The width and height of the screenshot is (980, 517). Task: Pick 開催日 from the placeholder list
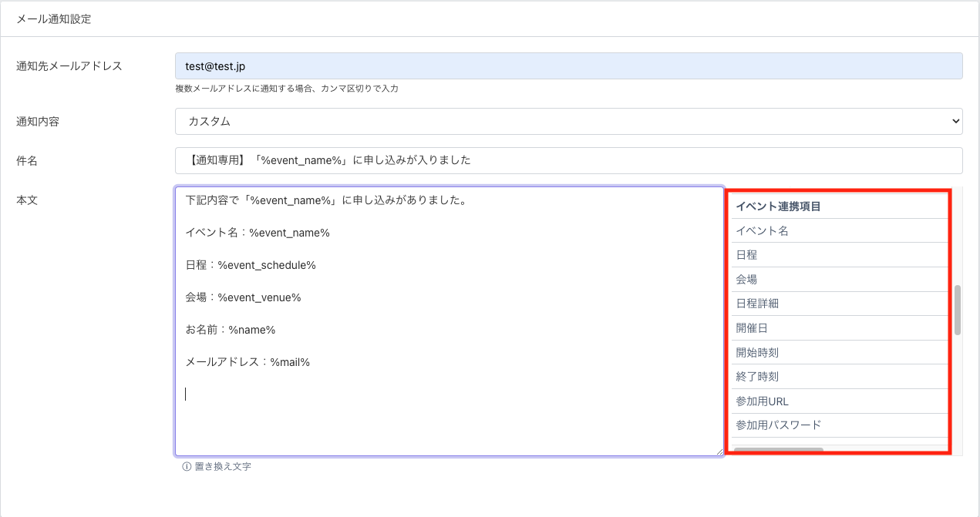(752, 328)
